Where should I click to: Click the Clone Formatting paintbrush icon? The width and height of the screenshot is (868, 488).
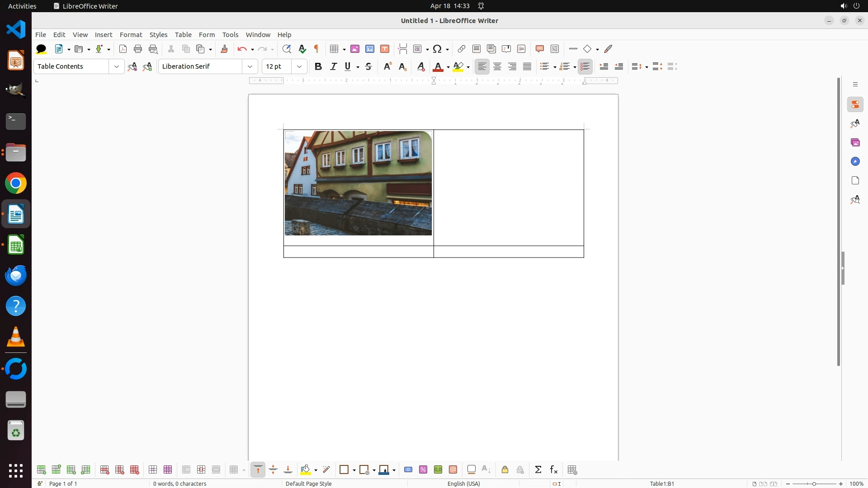224,49
